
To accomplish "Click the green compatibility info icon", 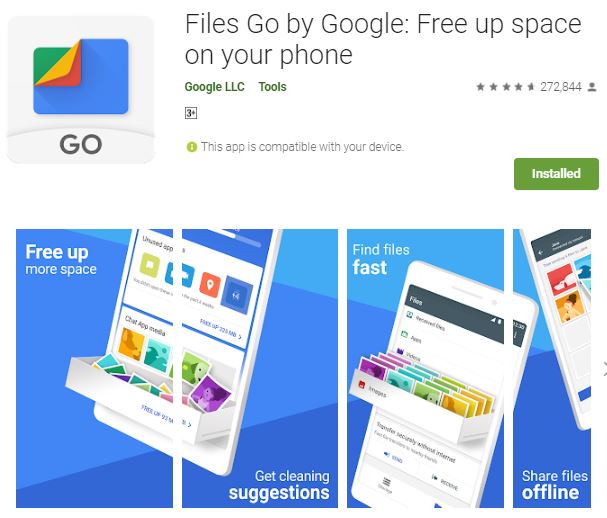I will (191, 147).
